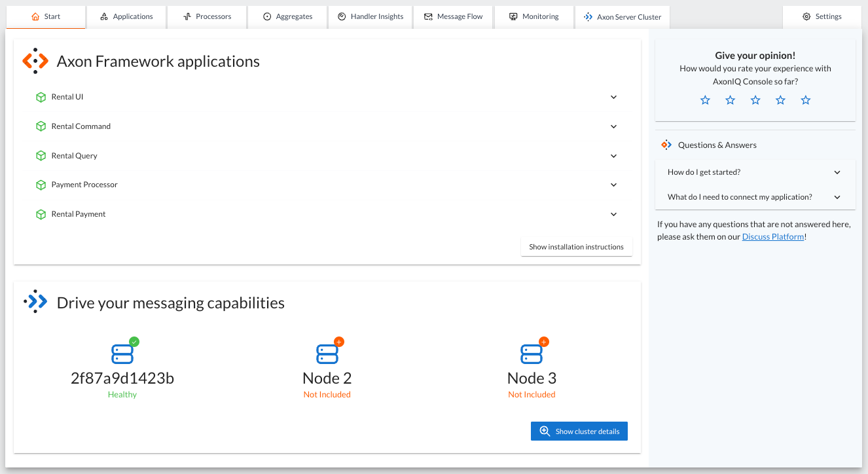
Task: Click the Drive your messaging capabilities heading
Action: (x=171, y=302)
